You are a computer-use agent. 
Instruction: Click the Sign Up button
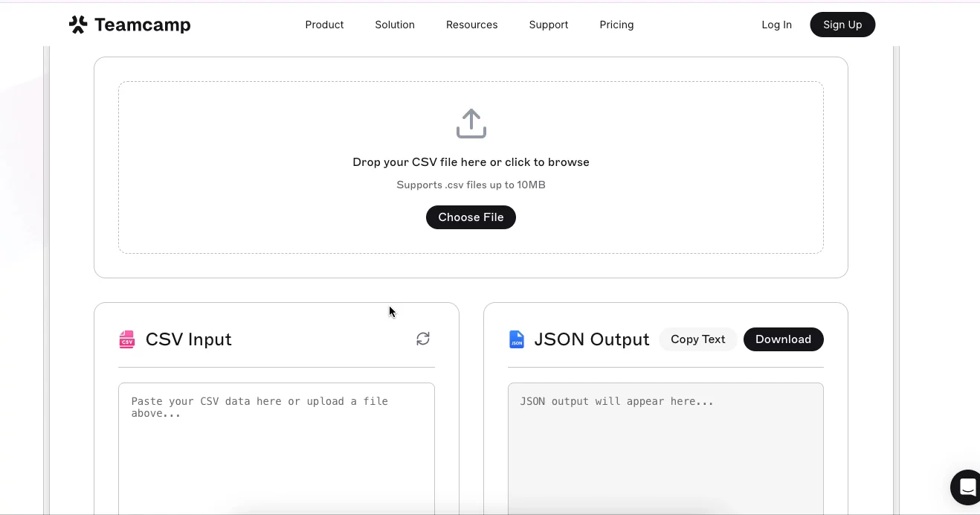click(x=842, y=25)
